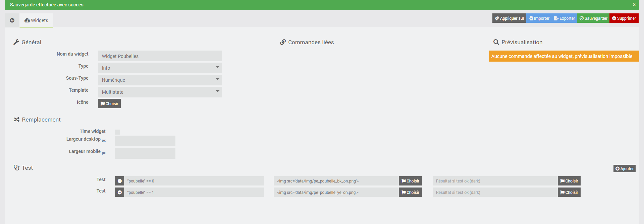
Task: Choose icon for pe_poubelle_ye_on result
Action: point(410,193)
